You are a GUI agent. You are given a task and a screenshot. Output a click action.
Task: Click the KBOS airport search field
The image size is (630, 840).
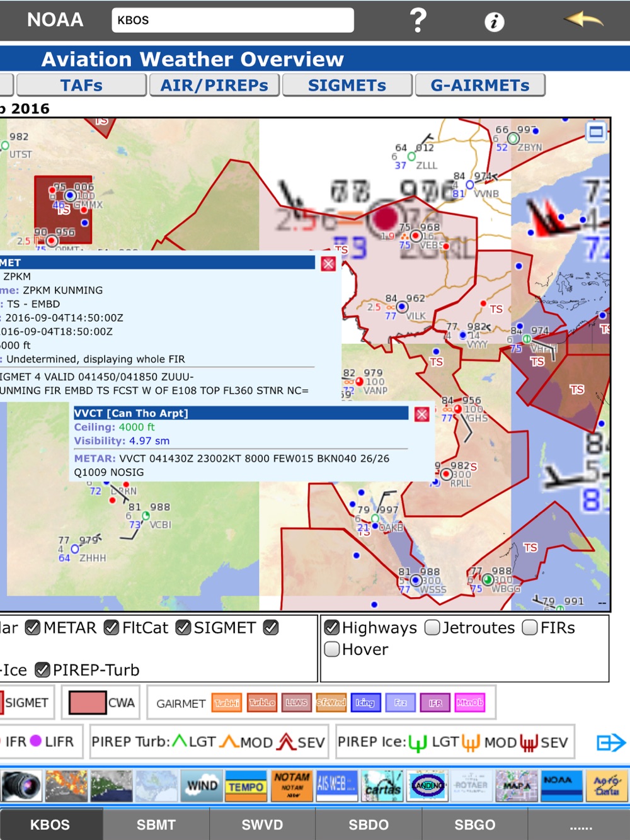pyautogui.click(x=232, y=20)
